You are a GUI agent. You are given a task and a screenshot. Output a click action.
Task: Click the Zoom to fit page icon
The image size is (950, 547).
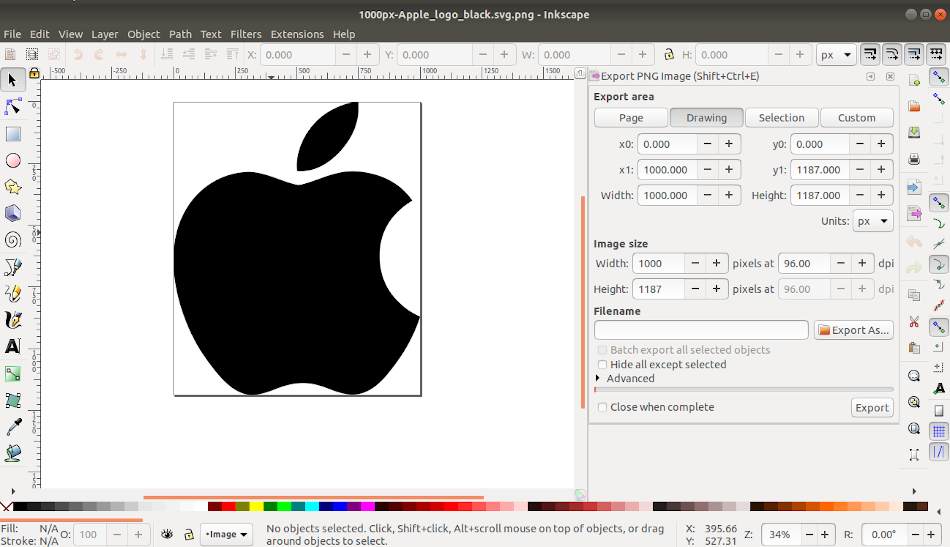coord(914,428)
